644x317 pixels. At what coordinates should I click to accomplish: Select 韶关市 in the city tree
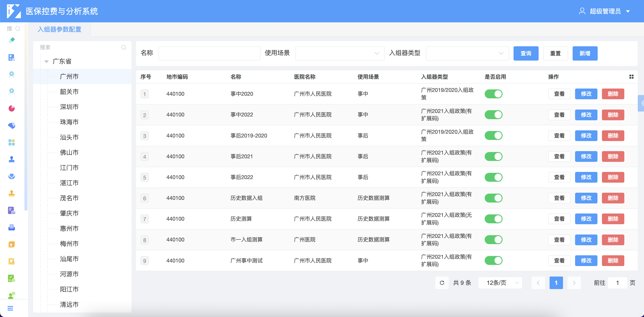[69, 92]
